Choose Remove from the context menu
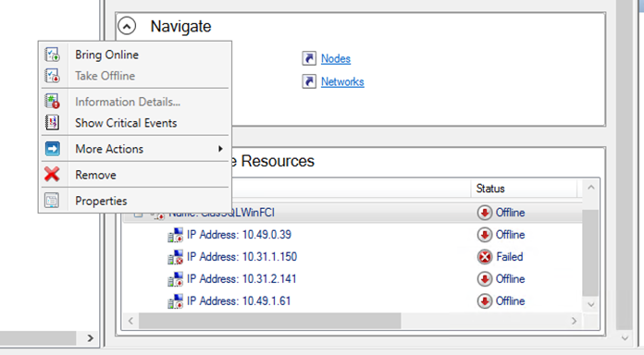Screen dimensions: 644x355 click(135, 175)
